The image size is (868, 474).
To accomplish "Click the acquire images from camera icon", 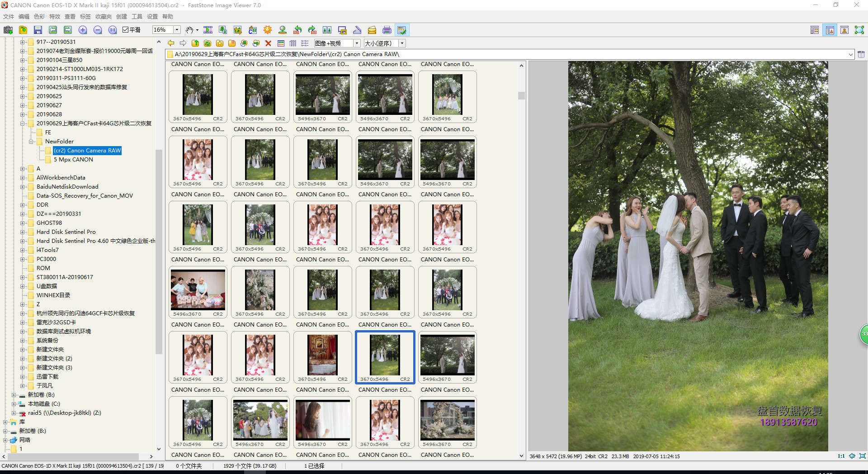I will [8, 30].
